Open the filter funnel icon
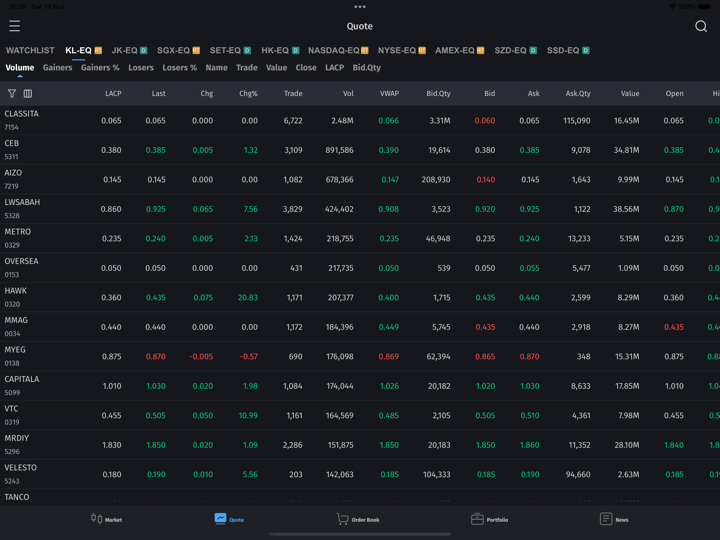Image resolution: width=720 pixels, height=540 pixels. click(12, 94)
